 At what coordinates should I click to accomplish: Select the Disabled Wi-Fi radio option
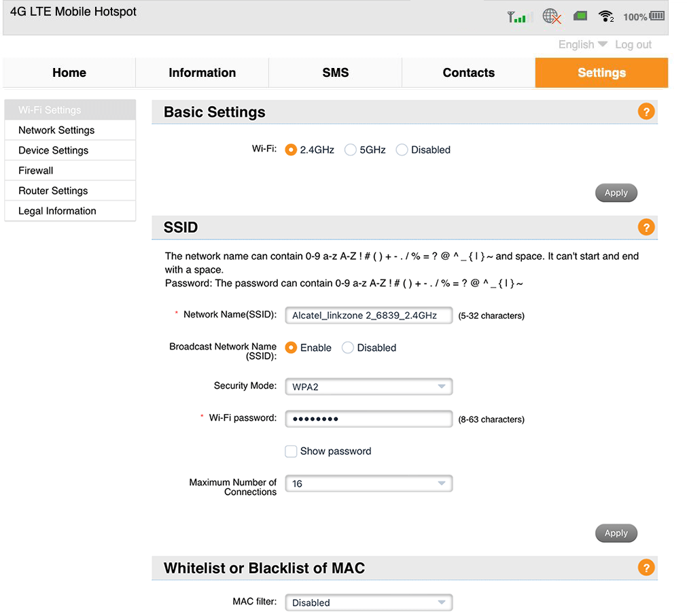(x=402, y=150)
